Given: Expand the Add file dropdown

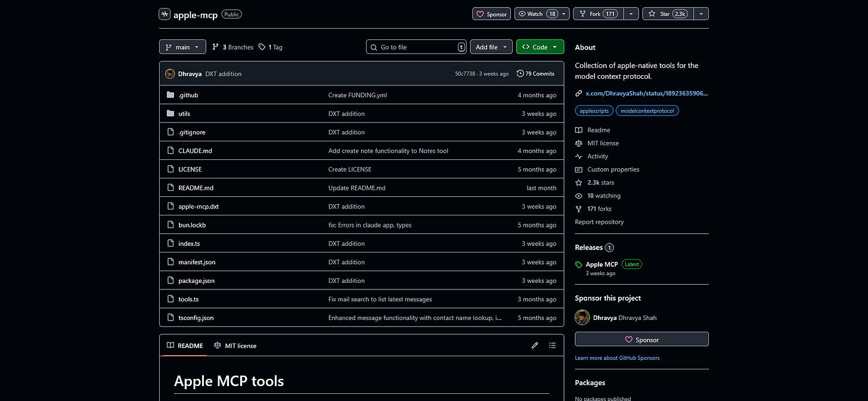Looking at the screenshot, I should pos(491,47).
